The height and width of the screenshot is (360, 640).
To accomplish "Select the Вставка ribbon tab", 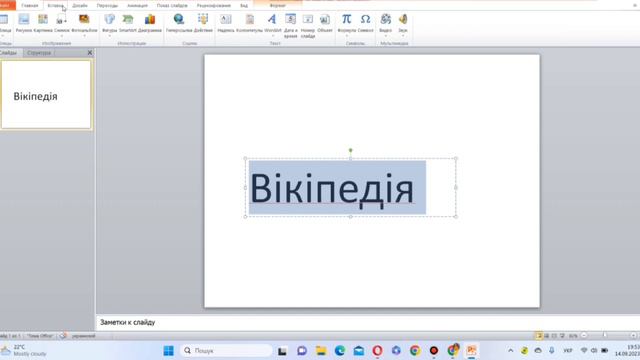I will [x=56, y=6].
